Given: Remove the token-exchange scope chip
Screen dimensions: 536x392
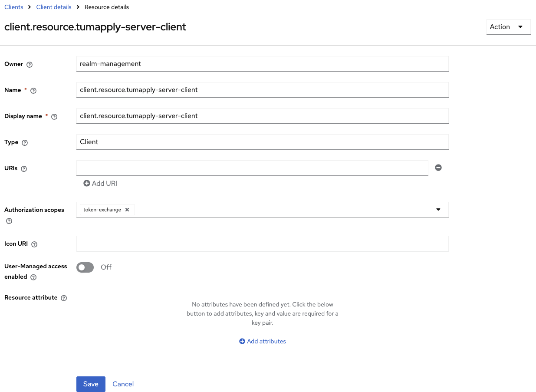Looking at the screenshot, I should click(x=127, y=210).
